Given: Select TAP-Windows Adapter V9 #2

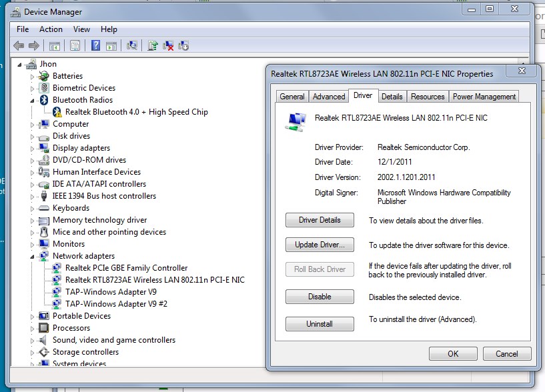Looking at the screenshot, I should [116, 304].
